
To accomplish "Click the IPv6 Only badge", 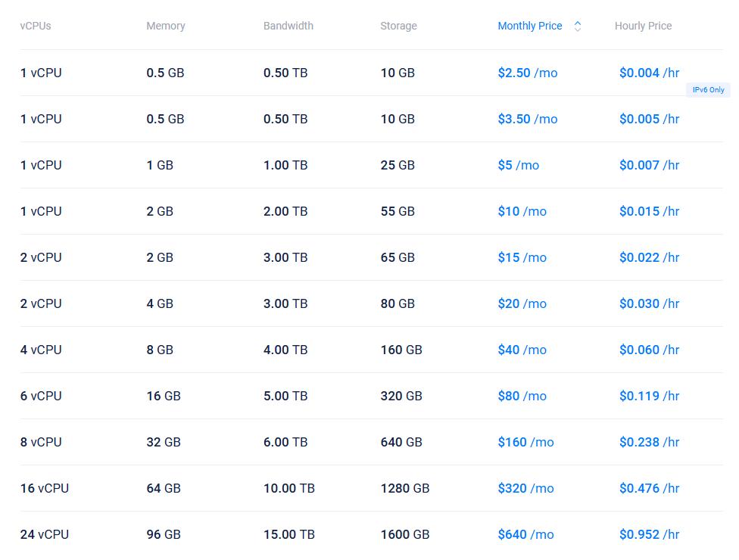I will click(708, 90).
